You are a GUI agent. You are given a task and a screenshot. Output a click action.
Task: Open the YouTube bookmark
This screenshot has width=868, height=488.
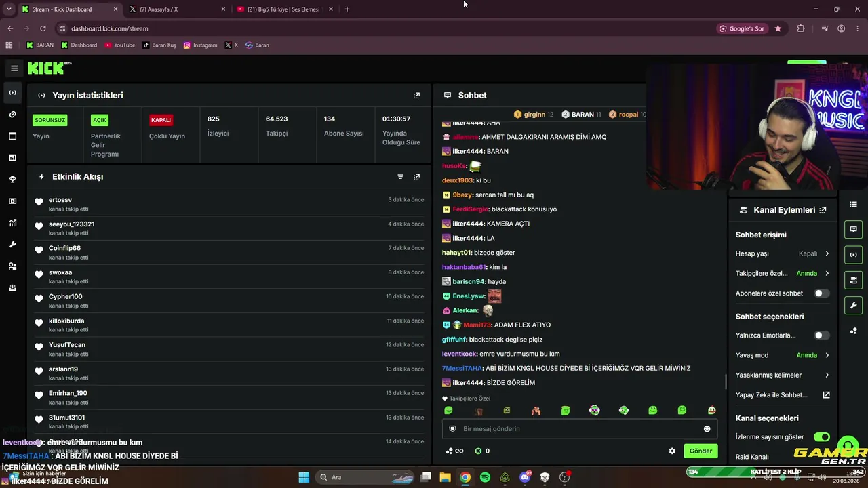click(120, 45)
